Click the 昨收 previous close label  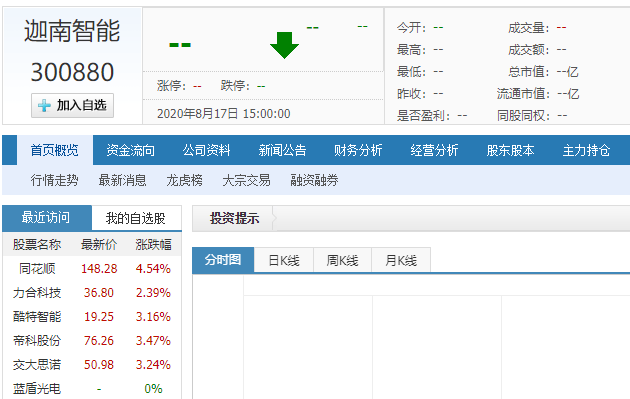411,94
